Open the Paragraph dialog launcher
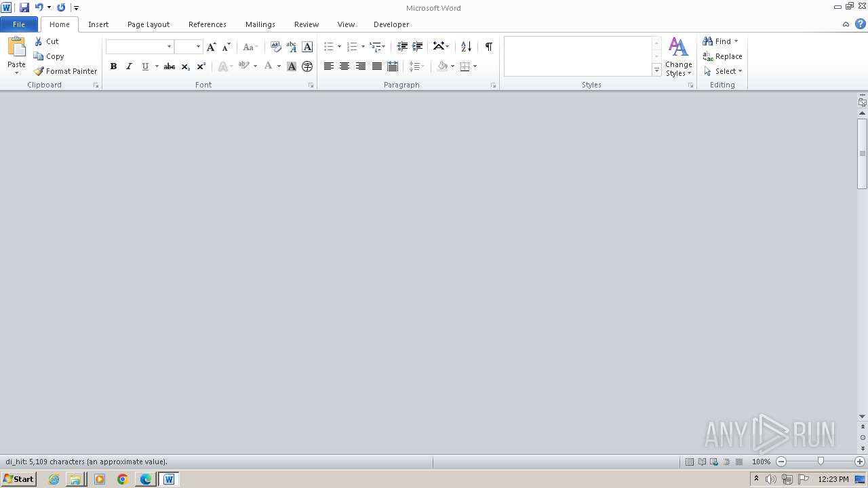Image resolution: width=868 pixels, height=488 pixels. [x=493, y=85]
